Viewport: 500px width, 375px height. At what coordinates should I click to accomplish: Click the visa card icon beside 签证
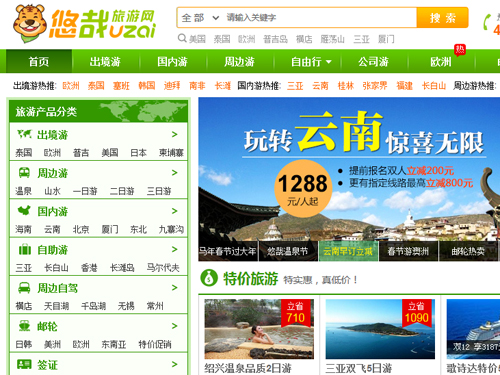click(24, 364)
